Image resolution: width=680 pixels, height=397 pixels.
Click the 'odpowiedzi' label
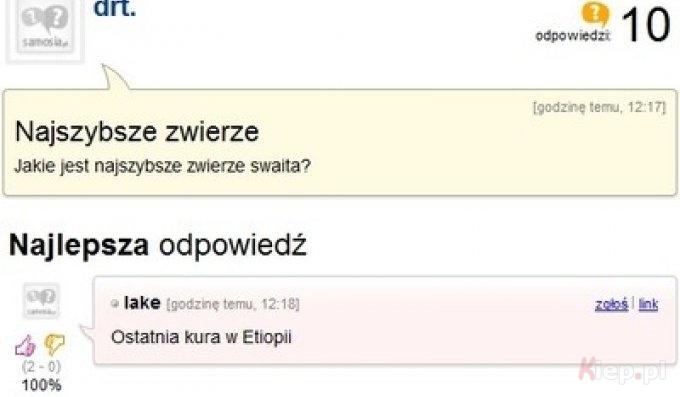tap(573, 36)
